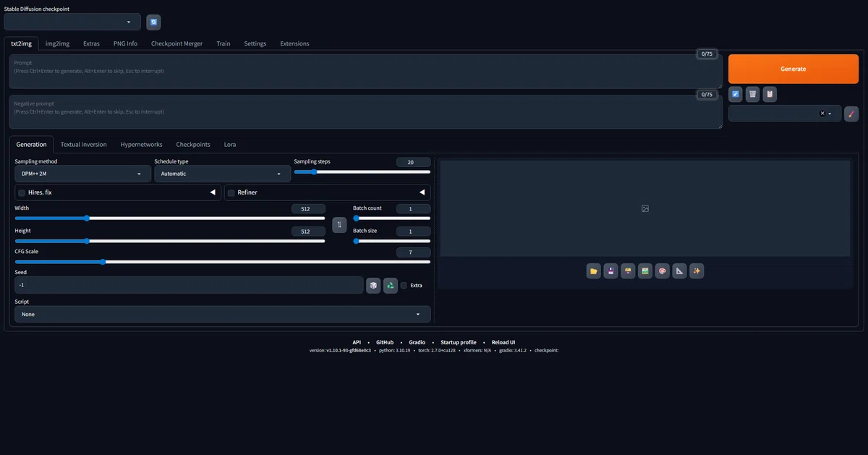Open the Startup profile link
The height and width of the screenshot is (455, 868).
[459, 342]
